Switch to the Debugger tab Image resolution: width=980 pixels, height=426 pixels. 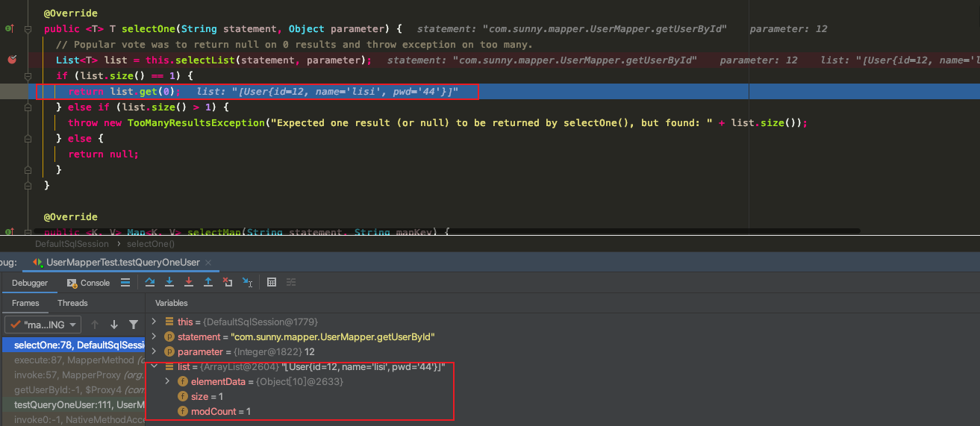(x=30, y=283)
